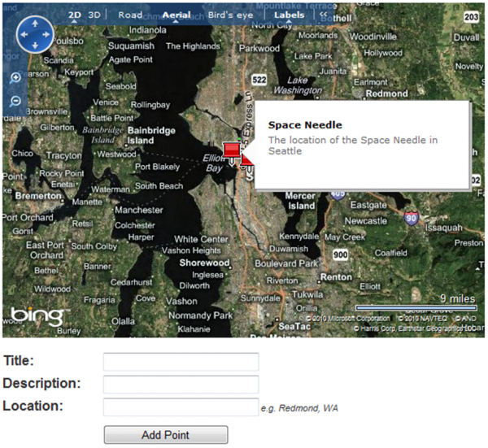Zoom in with the plus magnifier
The height and width of the screenshot is (448, 488).
click(15, 78)
